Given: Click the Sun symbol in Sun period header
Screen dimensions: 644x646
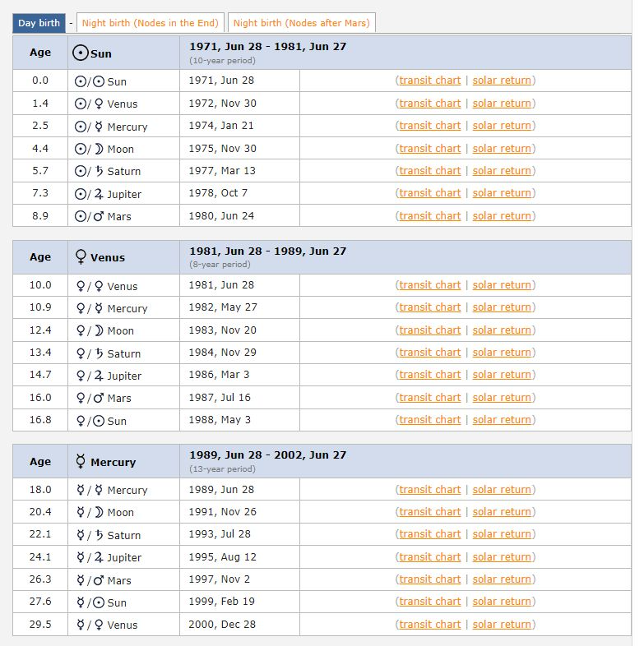Looking at the screenshot, I should click(81, 53).
